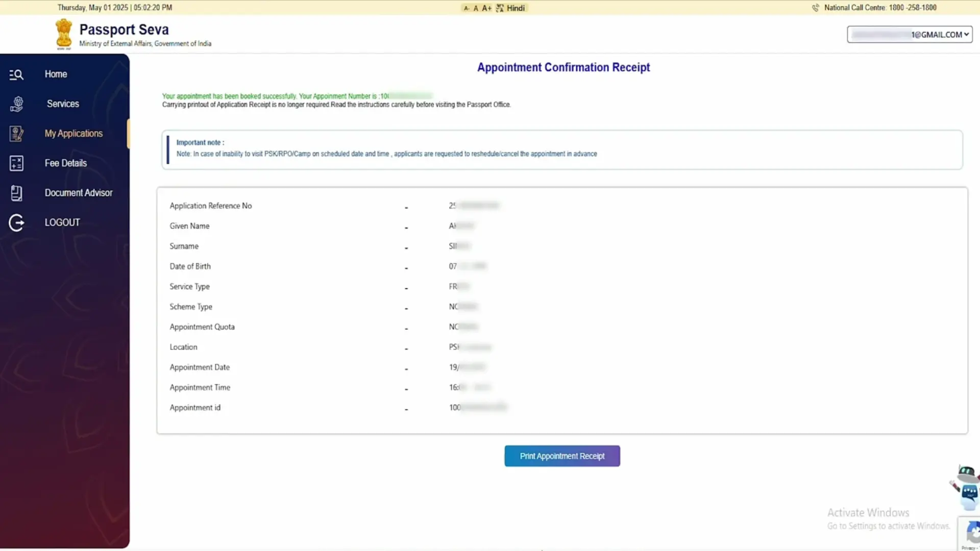This screenshot has width=980, height=551.
Task: Click the Appointment id label
Action: [x=195, y=408]
